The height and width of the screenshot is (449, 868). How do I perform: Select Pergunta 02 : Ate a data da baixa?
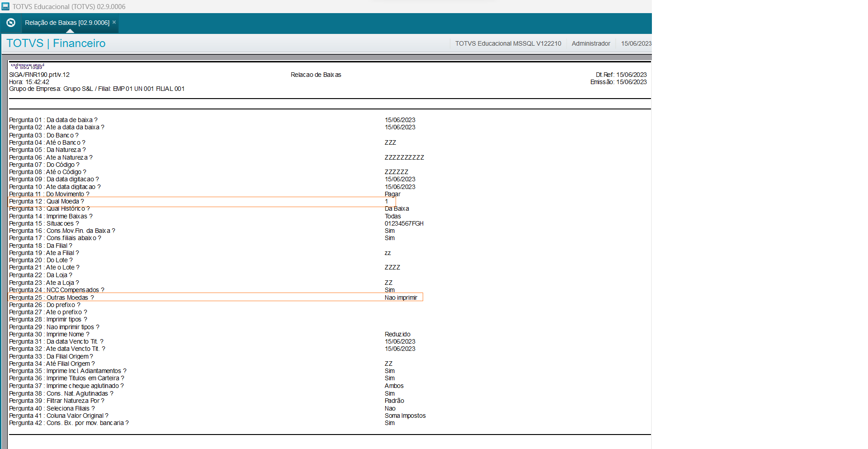[57, 127]
